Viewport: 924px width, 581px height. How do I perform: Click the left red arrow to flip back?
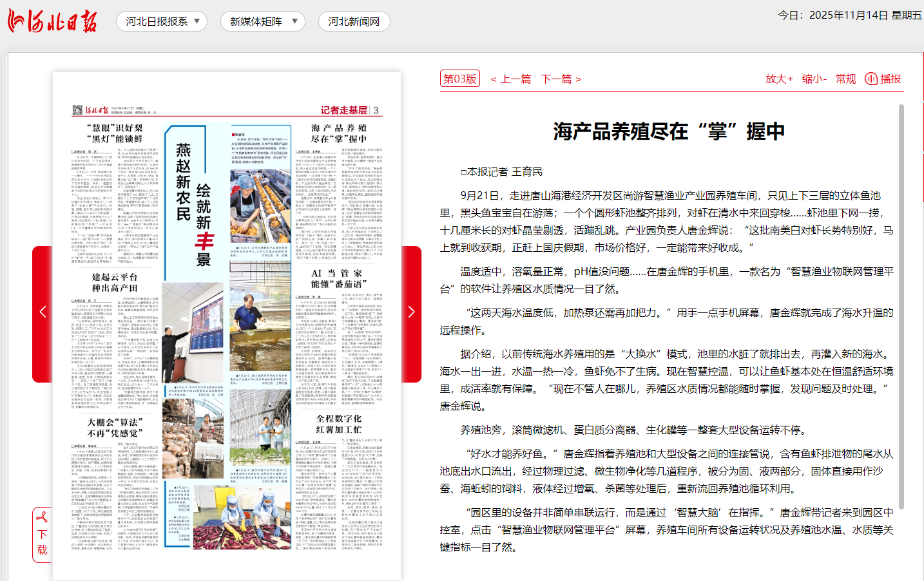click(43, 311)
